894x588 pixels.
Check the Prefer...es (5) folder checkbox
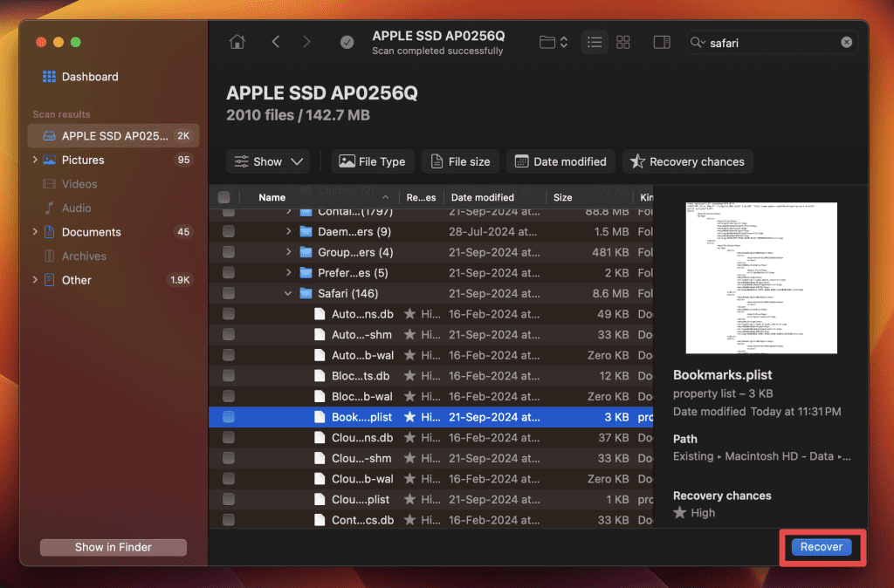[229, 272]
